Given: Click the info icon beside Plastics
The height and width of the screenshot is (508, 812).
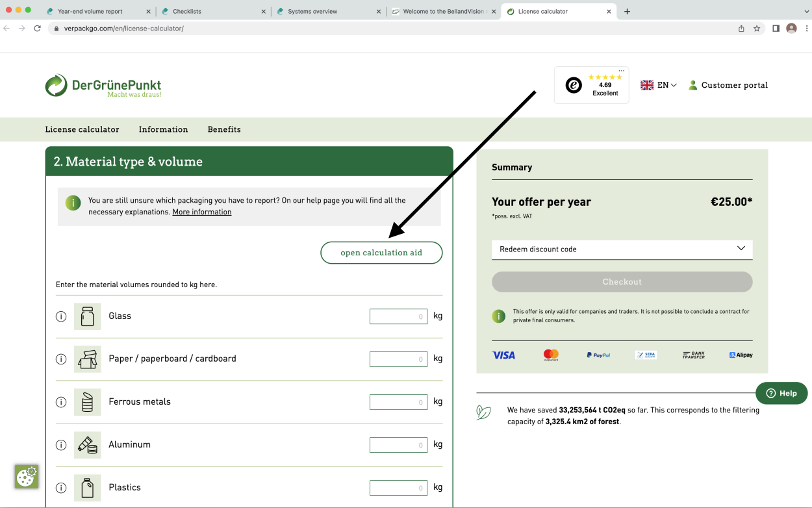Looking at the screenshot, I should pyautogui.click(x=61, y=488).
